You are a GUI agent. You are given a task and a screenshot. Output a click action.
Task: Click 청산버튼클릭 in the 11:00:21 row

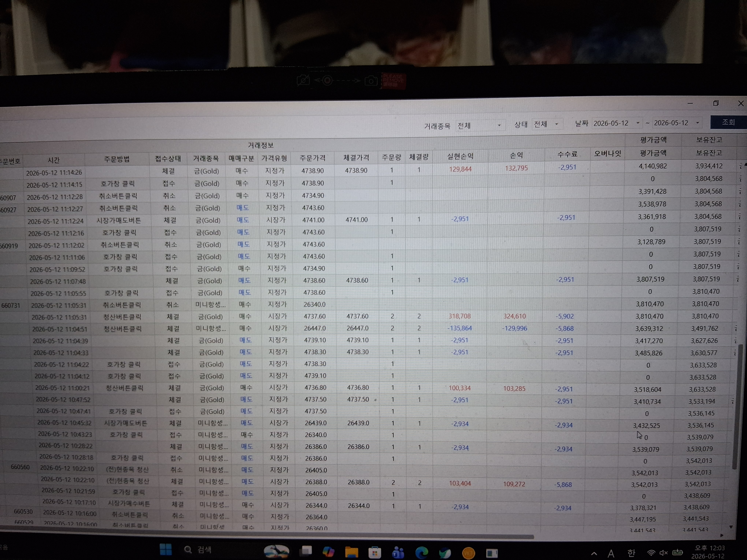coord(125,388)
